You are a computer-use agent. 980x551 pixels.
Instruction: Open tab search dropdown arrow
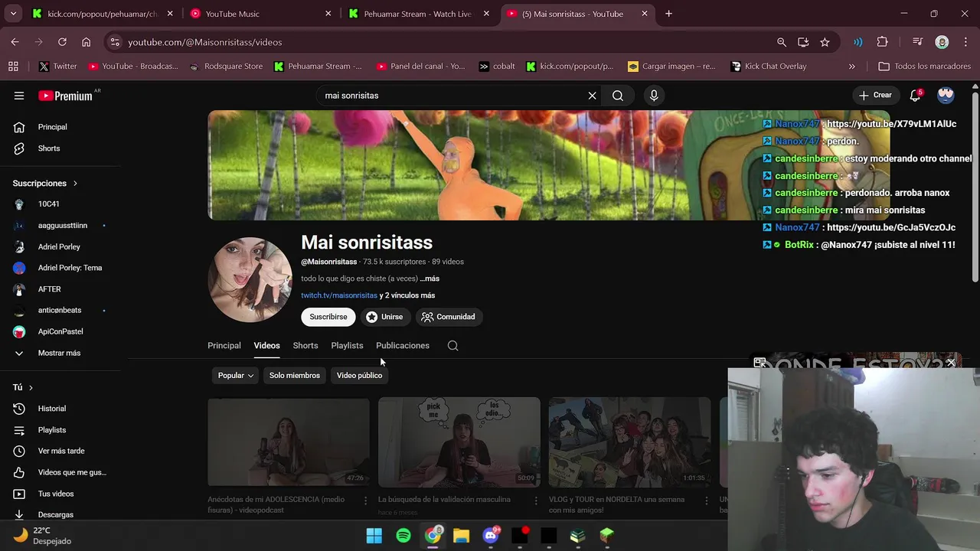pos(13,14)
